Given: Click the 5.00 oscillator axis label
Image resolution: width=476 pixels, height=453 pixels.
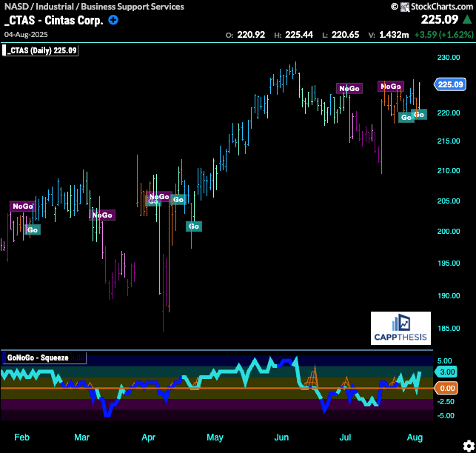Looking at the screenshot, I should coord(444,361).
